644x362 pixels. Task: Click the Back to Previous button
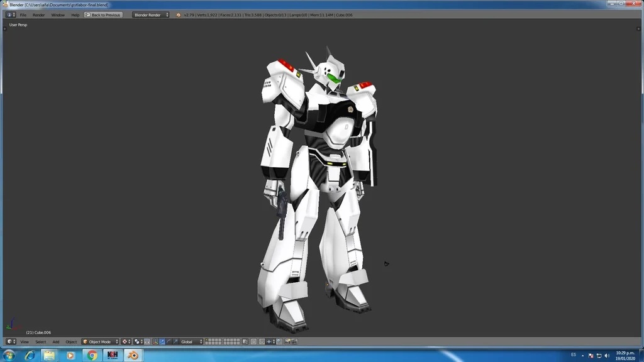tap(103, 15)
